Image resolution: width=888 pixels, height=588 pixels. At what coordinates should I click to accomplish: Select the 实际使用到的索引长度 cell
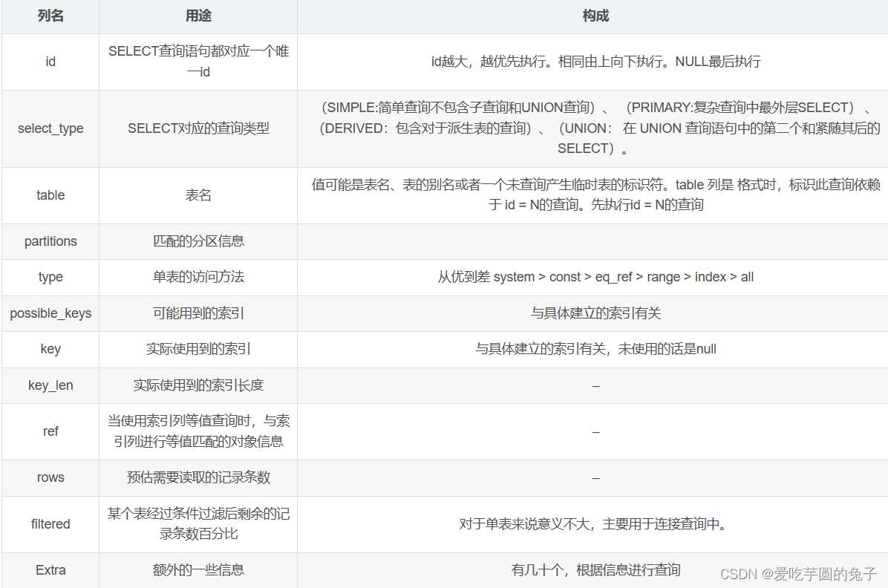(x=198, y=385)
